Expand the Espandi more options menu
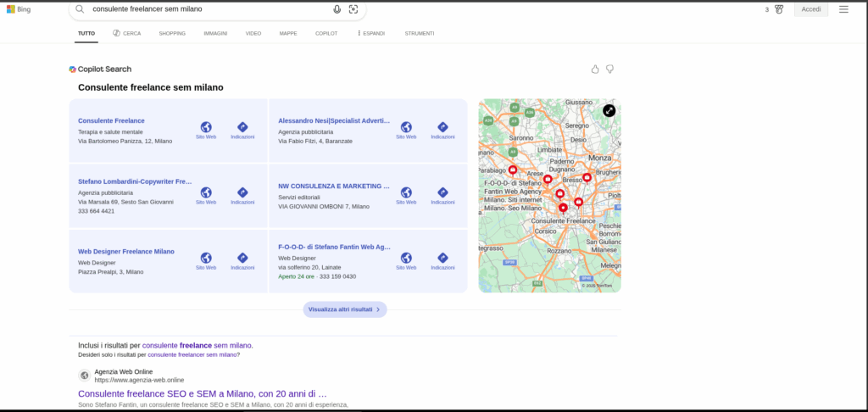This screenshot has width=868, height=412. point(370,33)
